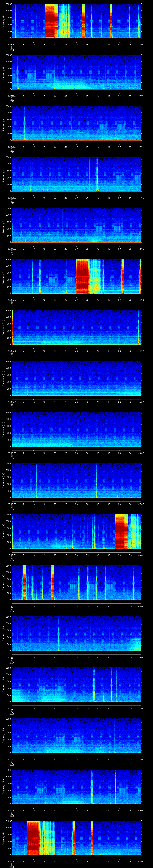The width and height of the screenshot is (153, 868).
Task: Select the 20:51:00 spectrogram plot
Action: pos(77,736)
